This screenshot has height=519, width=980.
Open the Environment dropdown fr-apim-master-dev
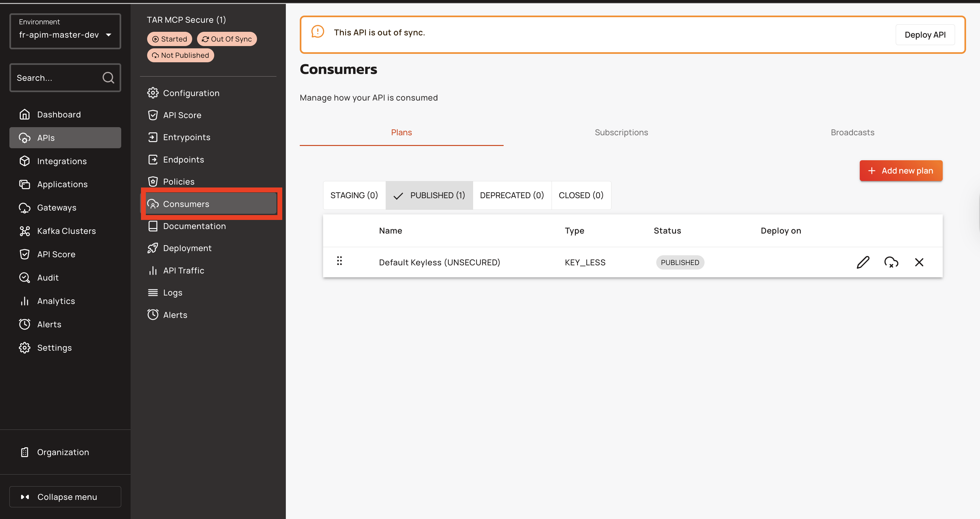coord(65,31)
